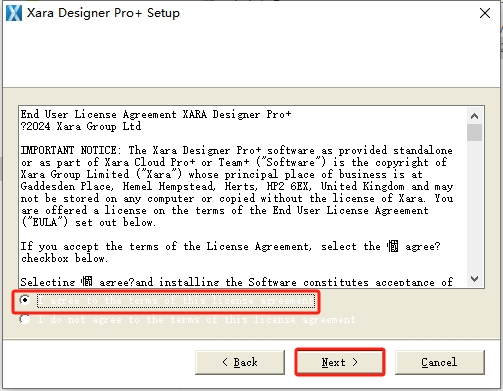Click the license scrollbar thumb
Viewport: 503px width, 391px height.
click(x=474, y=132)
